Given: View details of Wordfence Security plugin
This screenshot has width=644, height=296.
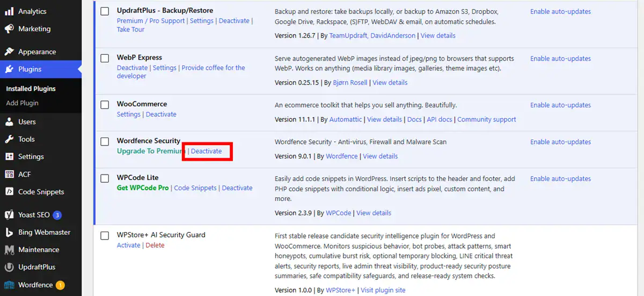Looking at the screenshot, I should click(380, 156).
